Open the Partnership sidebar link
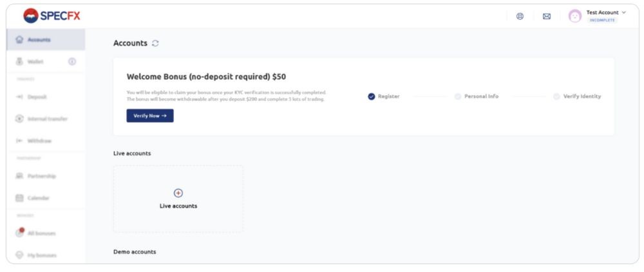 point(41,176)
